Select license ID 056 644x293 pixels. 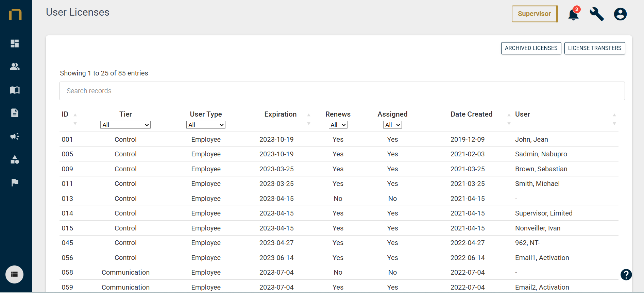[67, 258]
